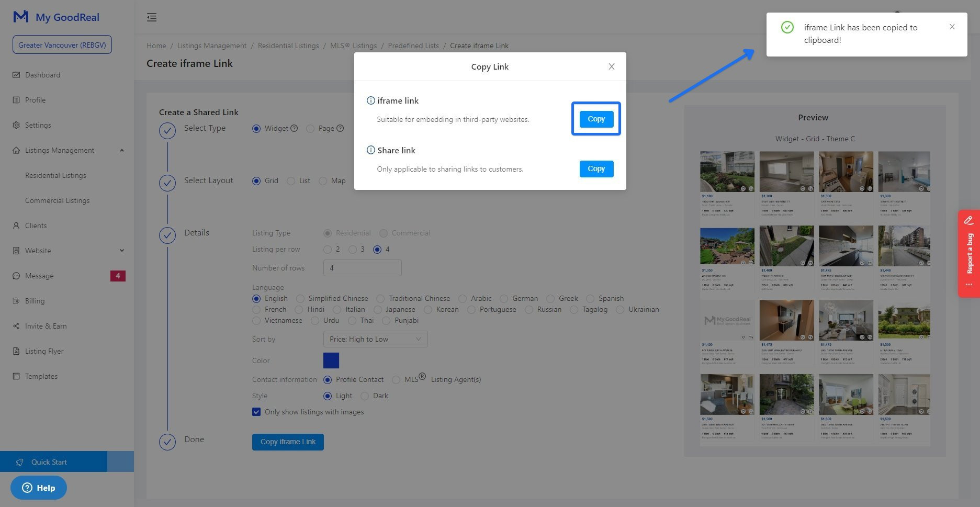Click the help question mark next to Widget

pyautogui.click(x=294, y=128)
